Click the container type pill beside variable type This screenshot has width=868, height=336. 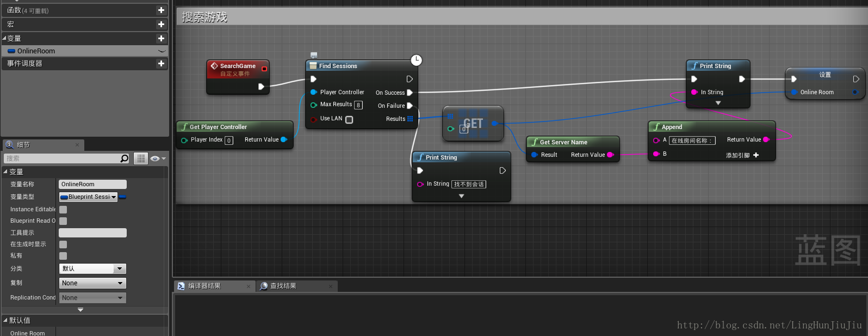coord(122,197)
